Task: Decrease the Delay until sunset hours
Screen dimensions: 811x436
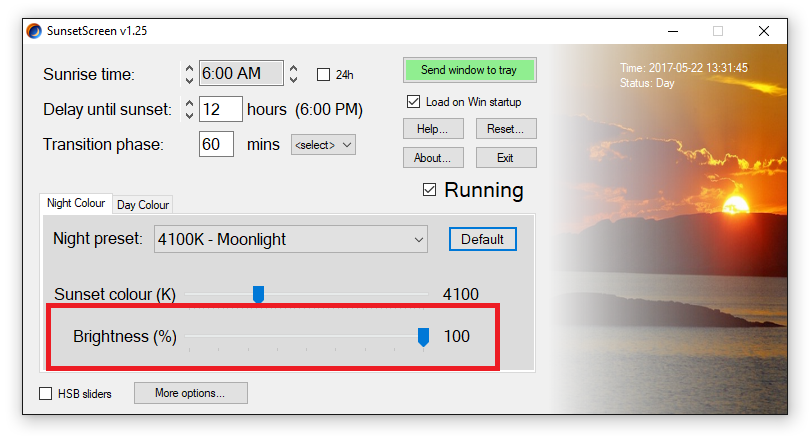Action: point(189,115)
